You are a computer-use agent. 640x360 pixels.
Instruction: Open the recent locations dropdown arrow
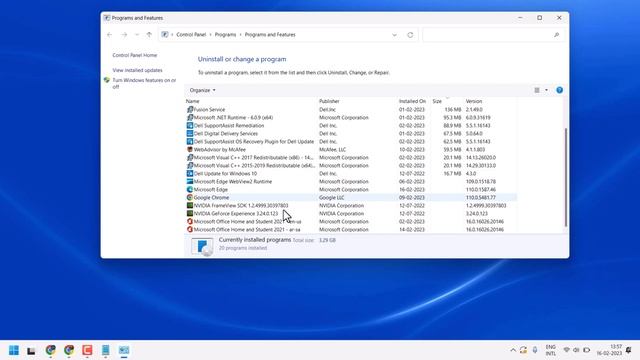click(x=137, y=35)
